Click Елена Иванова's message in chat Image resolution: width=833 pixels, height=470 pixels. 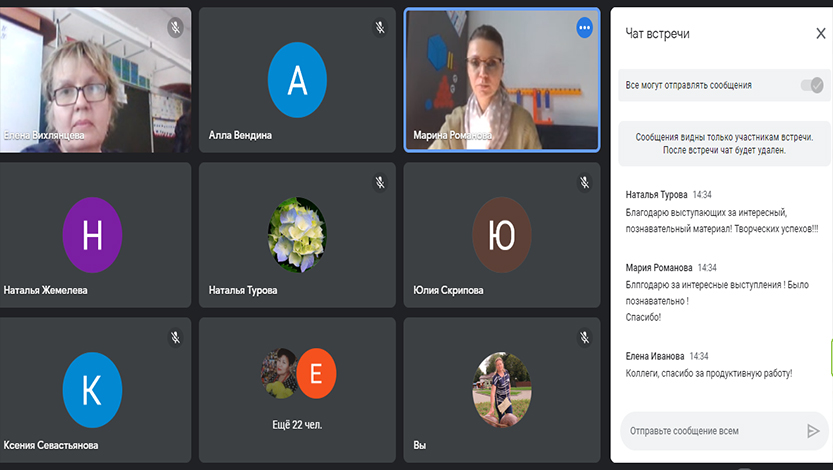[x=708, y=373]
